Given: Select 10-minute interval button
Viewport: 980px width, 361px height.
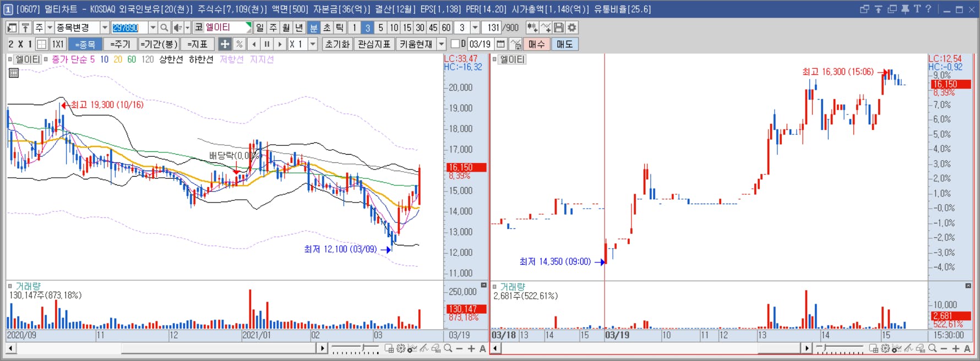Looking at the screenshot, I should click(x=394, y=28).
